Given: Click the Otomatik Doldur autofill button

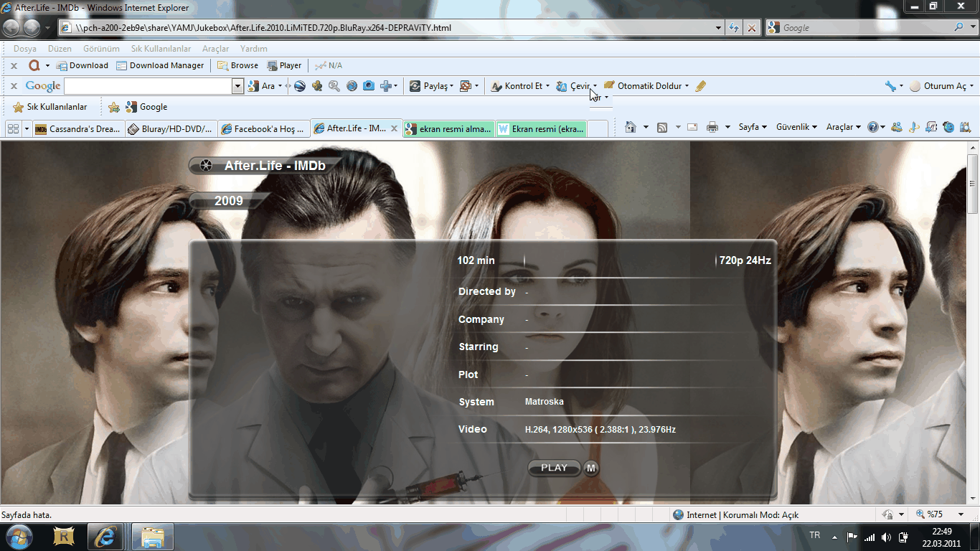Looking at the screenshot, I should pos(646,86).
